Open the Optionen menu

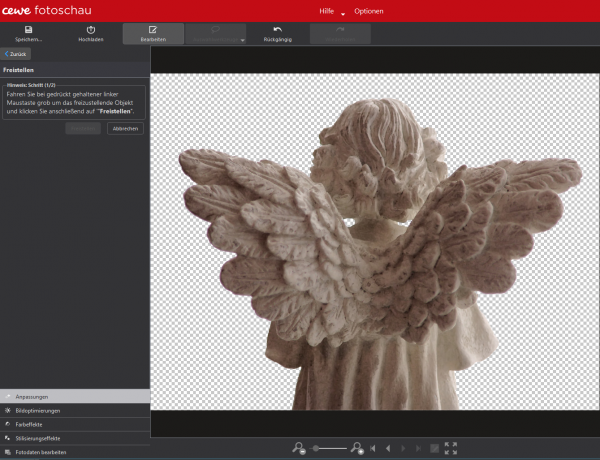[368, 10]
